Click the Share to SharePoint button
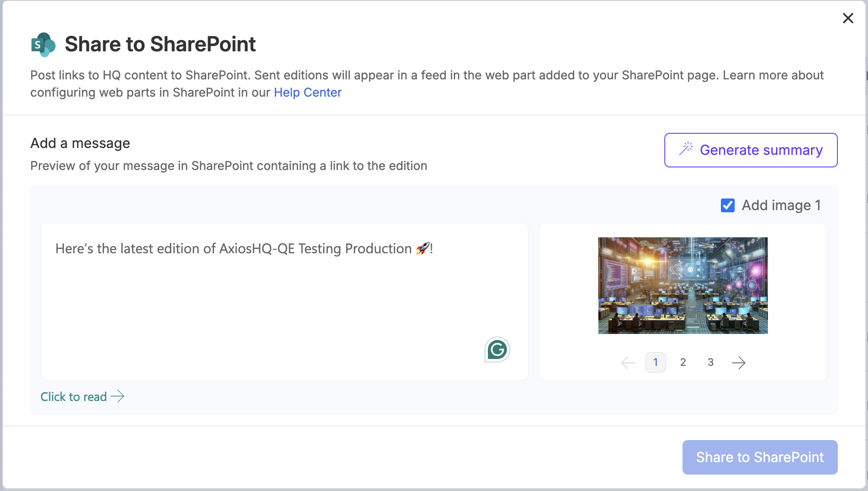 pos(760,457)
